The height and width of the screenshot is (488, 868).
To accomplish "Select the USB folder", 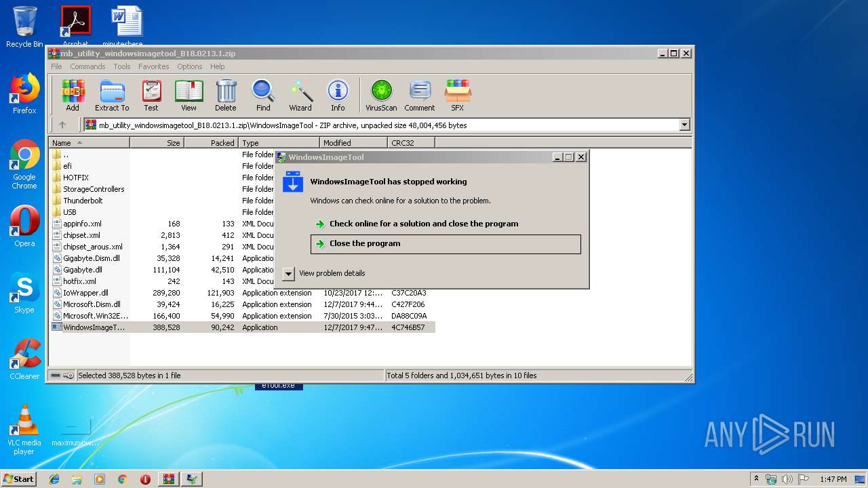I will pyautogui.click(x=70, y=212).
